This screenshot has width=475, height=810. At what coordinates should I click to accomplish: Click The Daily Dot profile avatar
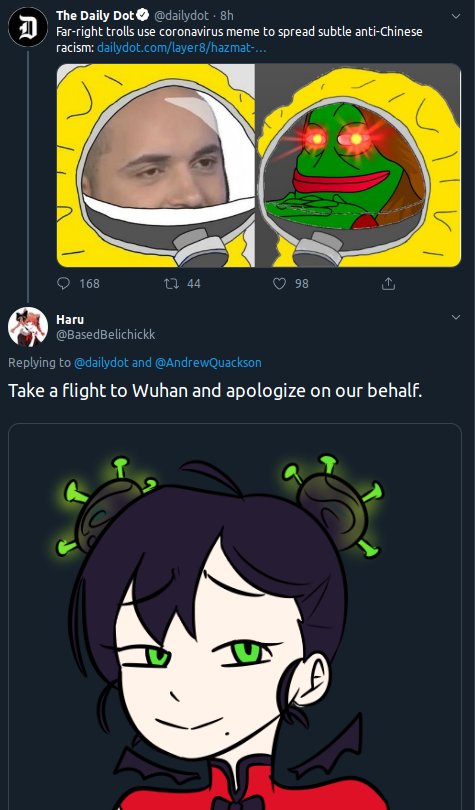click(28, 27)
